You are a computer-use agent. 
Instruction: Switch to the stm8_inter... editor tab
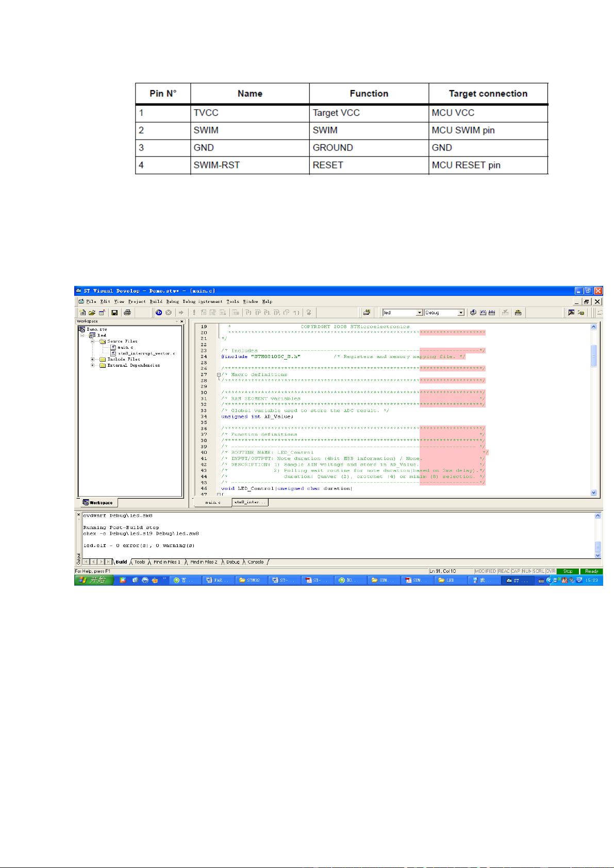pyautogui.click(x=250, y=502)
